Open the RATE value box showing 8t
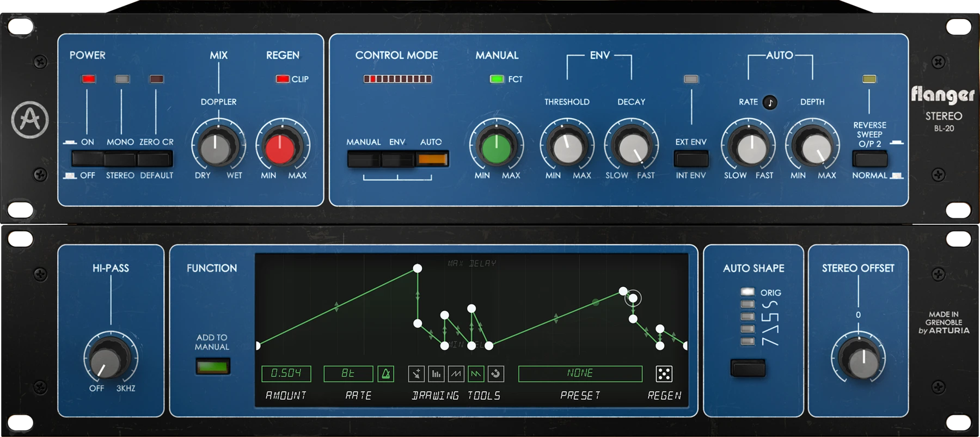Screen dimensions: 980x437 tap(348, 374)
